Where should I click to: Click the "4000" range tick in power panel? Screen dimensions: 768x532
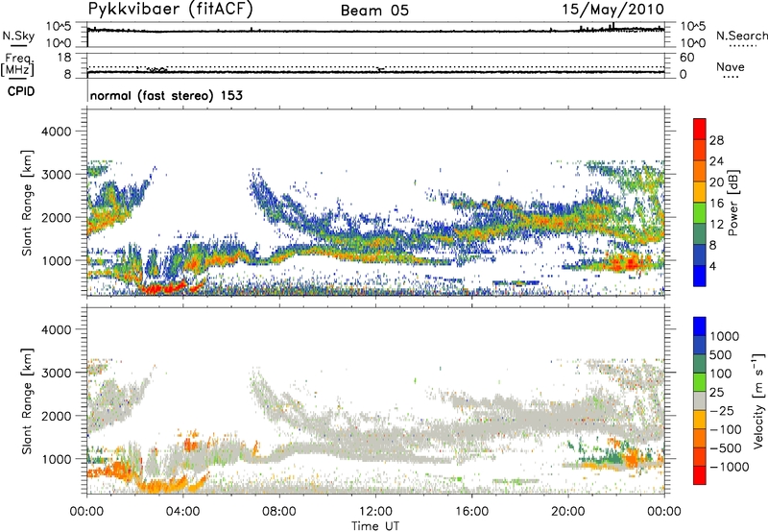[x=57, y=132]
